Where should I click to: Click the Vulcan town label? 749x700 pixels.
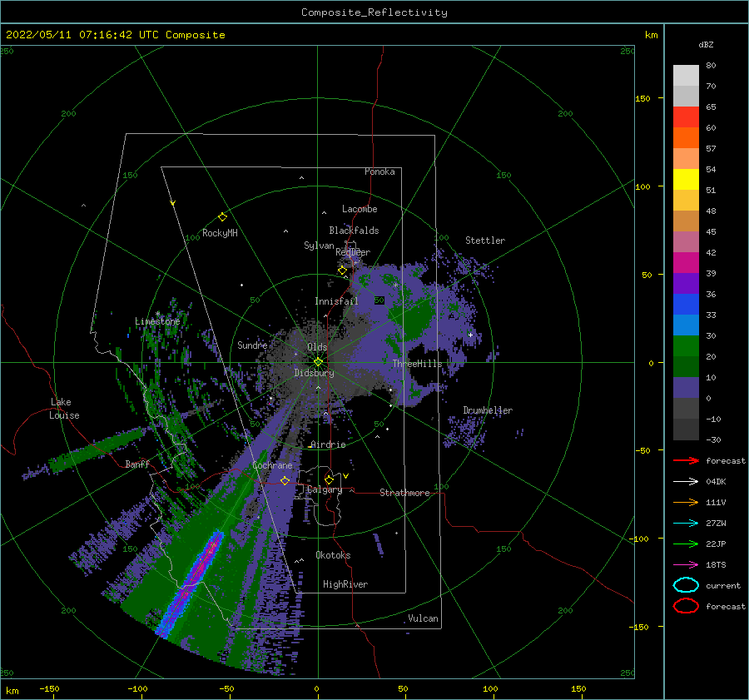point(424,618)
